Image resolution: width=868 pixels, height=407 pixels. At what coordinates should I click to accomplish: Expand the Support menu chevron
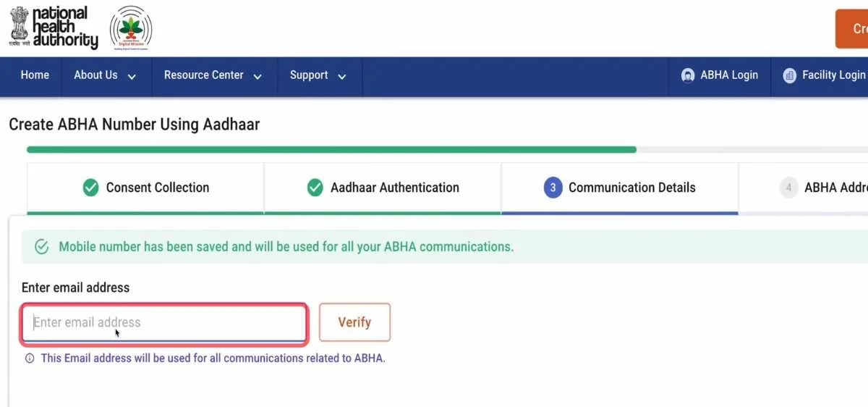(x=341, y=76)
